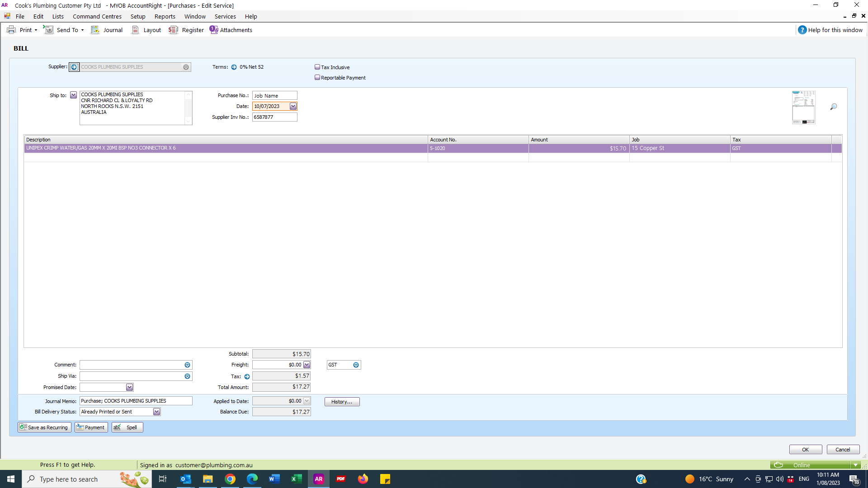Screen dimensions: 868x488
Task: Click the History button
Action: [x=342, y=402]
